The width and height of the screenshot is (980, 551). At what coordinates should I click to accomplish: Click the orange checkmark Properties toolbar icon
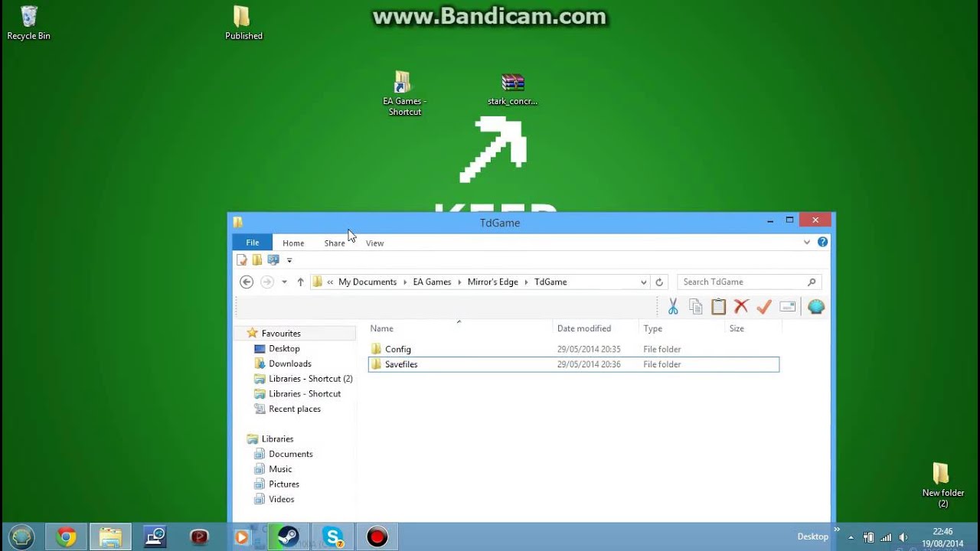pyautogui.click(x=763, y=307)
